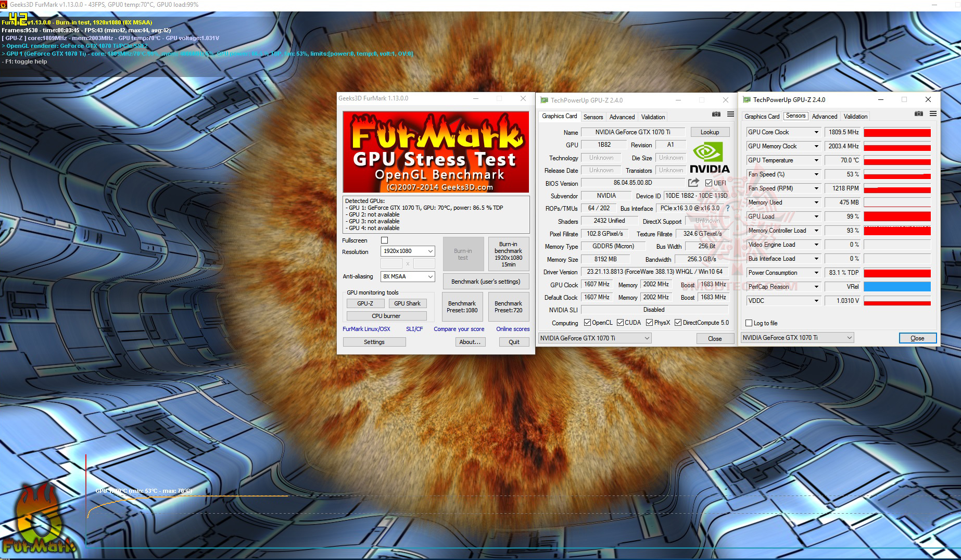Expand the Fan Speed (RPM) sensor dropdown
Image resolution: width=961 pixels, height=560 pixels.
click(816, 188)
